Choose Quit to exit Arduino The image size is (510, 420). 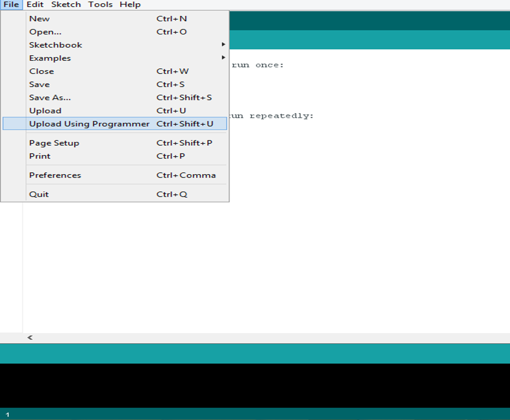[114, 194]
